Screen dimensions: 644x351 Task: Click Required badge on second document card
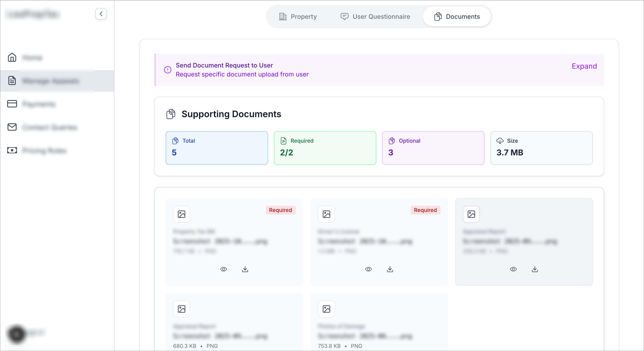pyautogui.click(x=425, y=210)
